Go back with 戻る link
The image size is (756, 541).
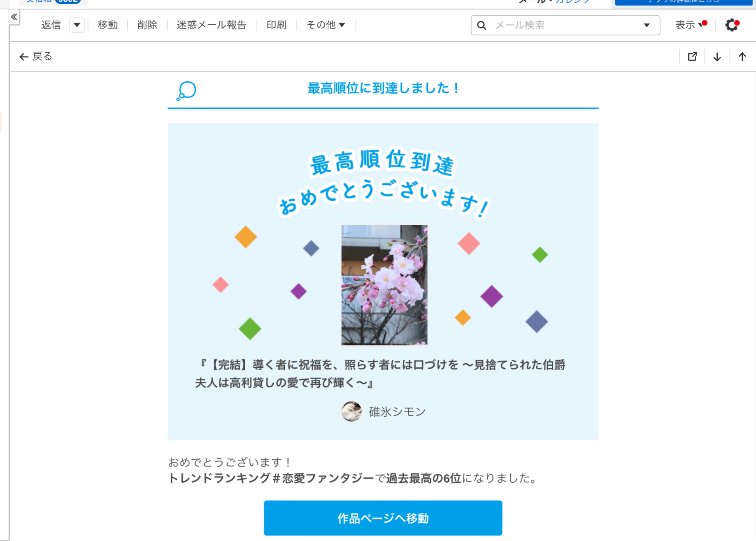click(x=36, y=57)
